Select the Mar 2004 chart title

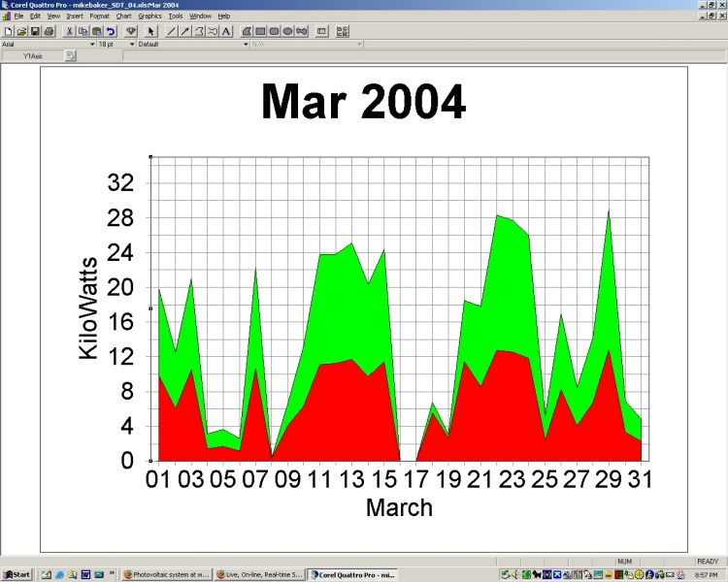363,102
